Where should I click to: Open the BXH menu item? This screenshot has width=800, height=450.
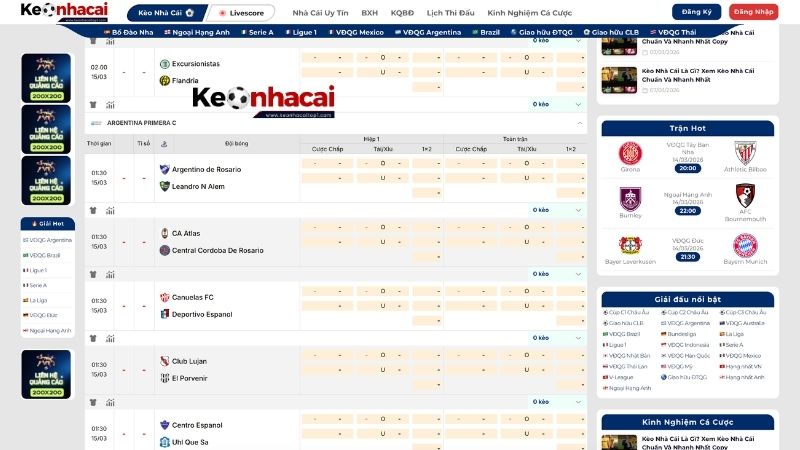pyautogui.click(x=369, y=13)
